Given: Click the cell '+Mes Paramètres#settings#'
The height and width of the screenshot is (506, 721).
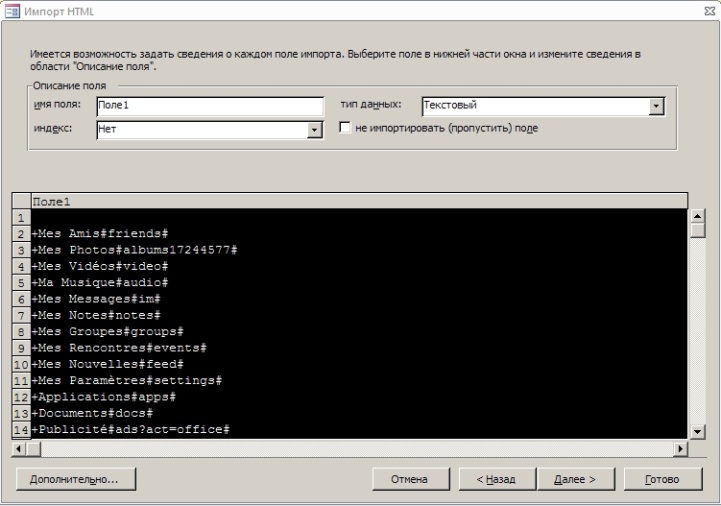Looking at the screenshot, I should tap(360, 381).
